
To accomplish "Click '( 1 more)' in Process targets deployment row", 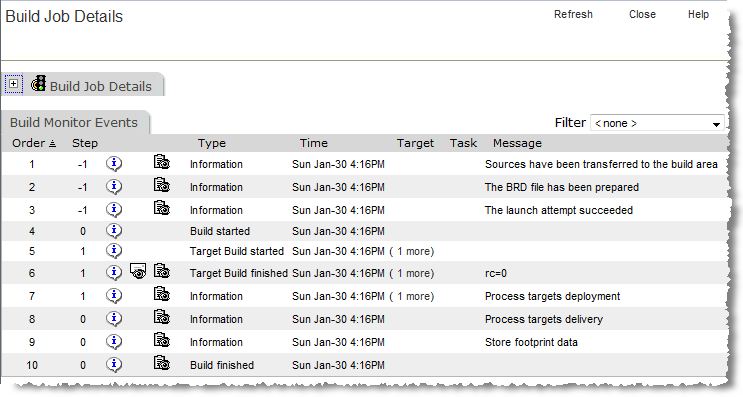I will 412,296.
